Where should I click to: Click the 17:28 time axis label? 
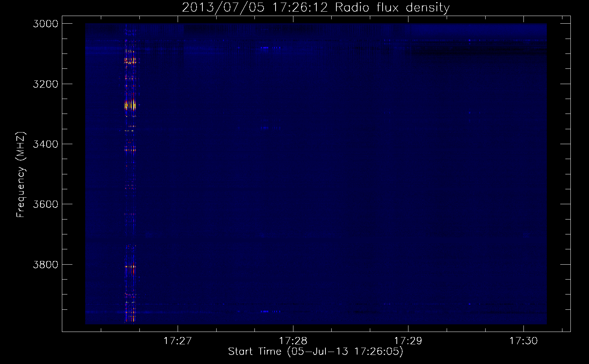pos(293,341)
